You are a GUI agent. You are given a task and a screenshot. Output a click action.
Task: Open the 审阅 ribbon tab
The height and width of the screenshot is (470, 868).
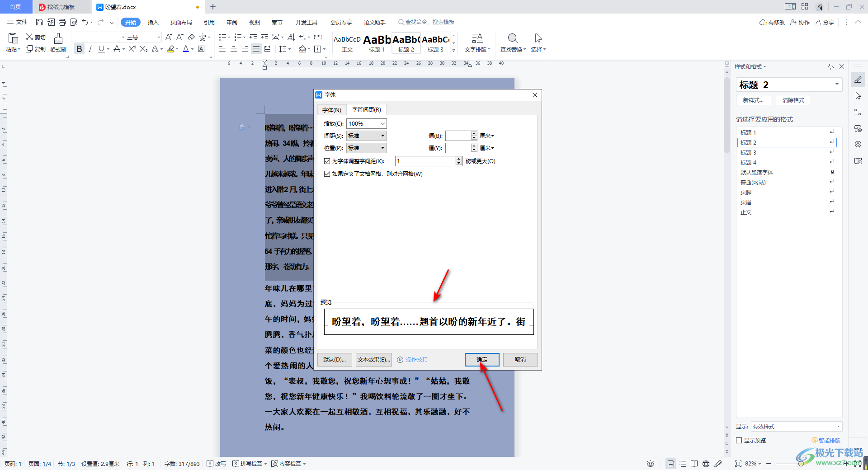[x=232, y=22]
